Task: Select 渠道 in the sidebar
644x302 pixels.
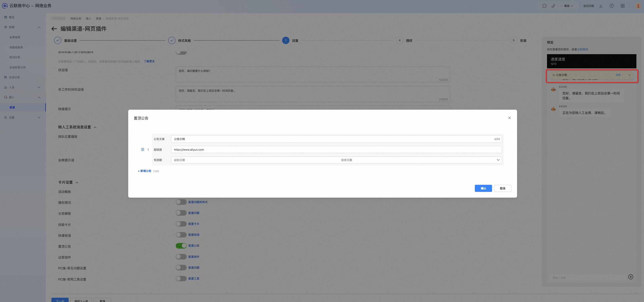Action: (12, 107)
